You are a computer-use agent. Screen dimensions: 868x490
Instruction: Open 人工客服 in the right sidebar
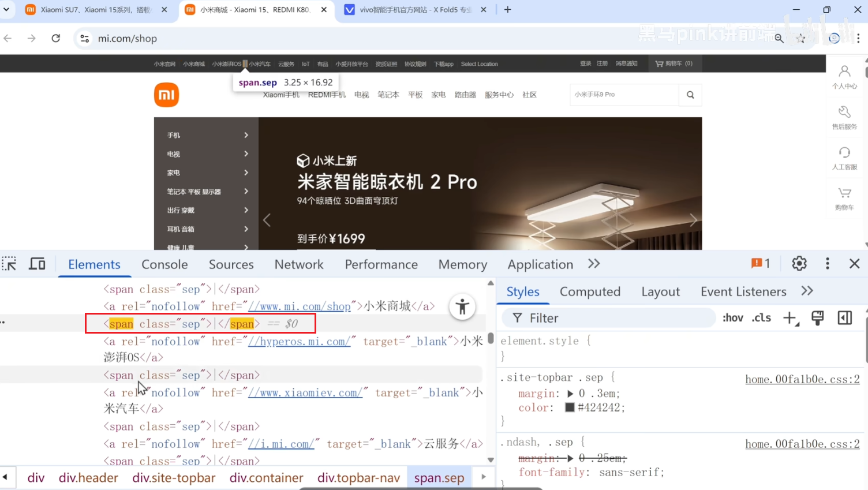tap(844, 158)
